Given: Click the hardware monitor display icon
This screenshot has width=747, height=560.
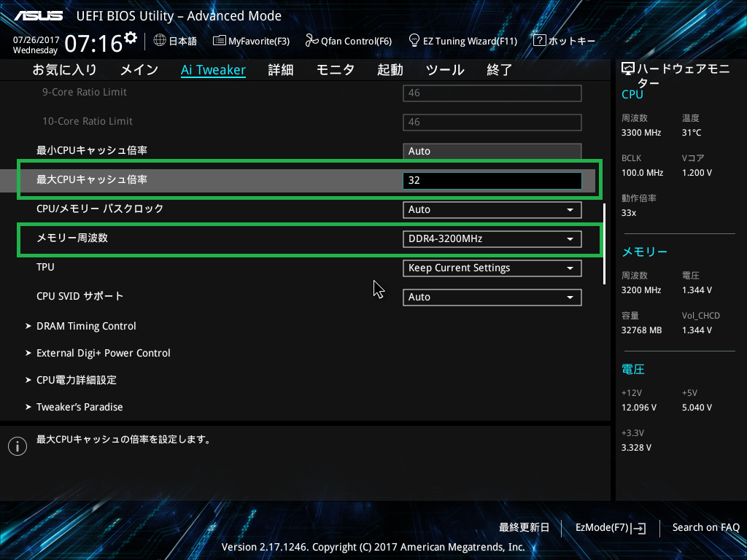Looking at the screenshot, I should [x=628, y=69].
